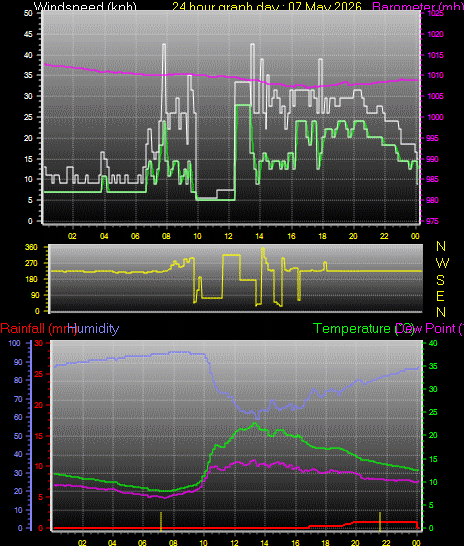
Task: Click the 40 temperature axis value
Action: 433,343
